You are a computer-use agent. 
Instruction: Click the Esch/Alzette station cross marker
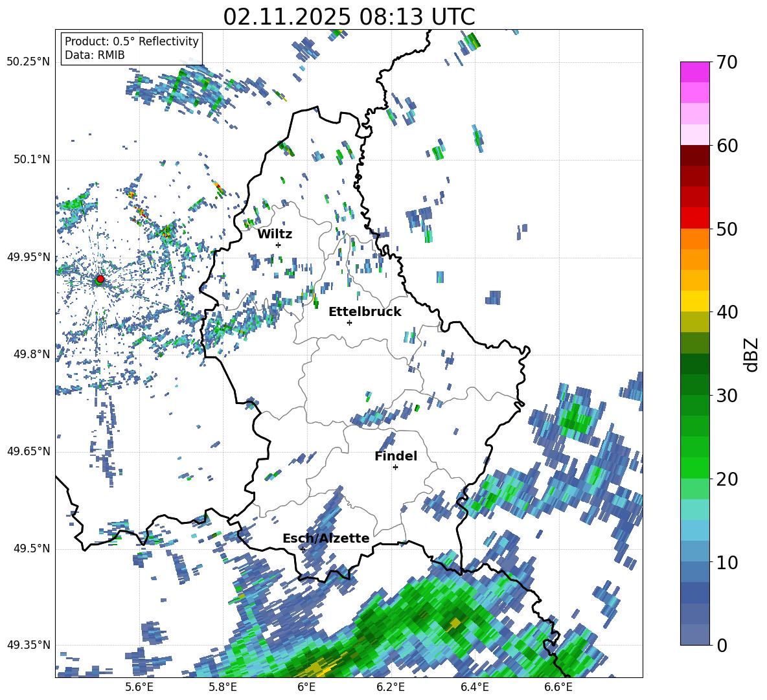click(303, 549)
